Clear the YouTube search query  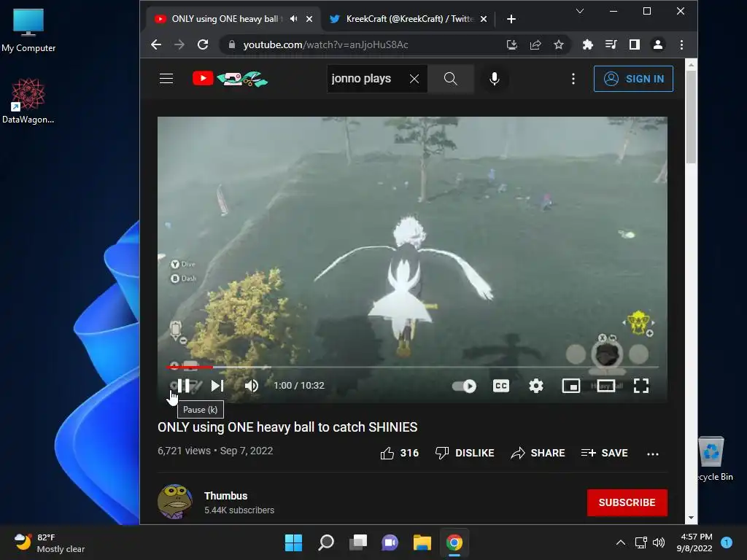pos(414,79)
